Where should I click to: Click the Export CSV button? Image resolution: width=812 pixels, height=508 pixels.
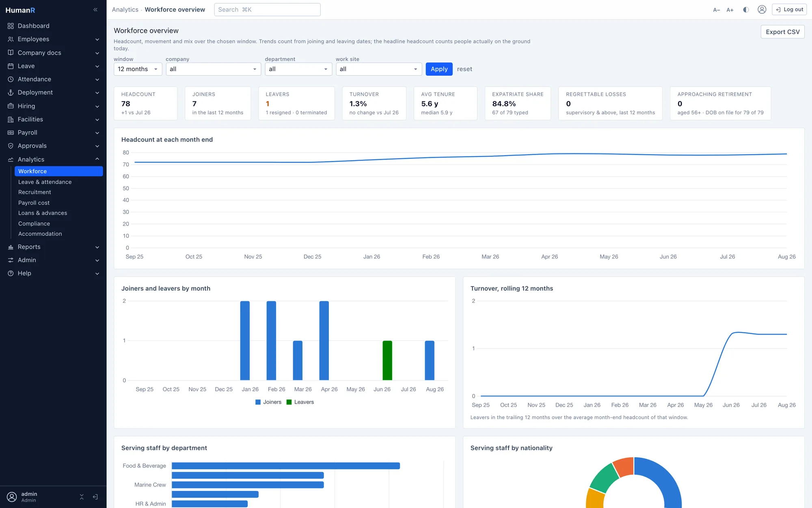coord(782,32)
